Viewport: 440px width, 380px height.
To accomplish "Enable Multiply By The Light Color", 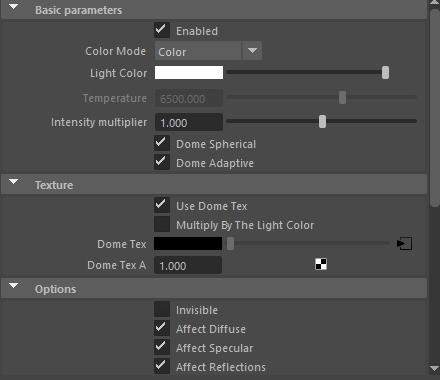I will click(162, 224).
